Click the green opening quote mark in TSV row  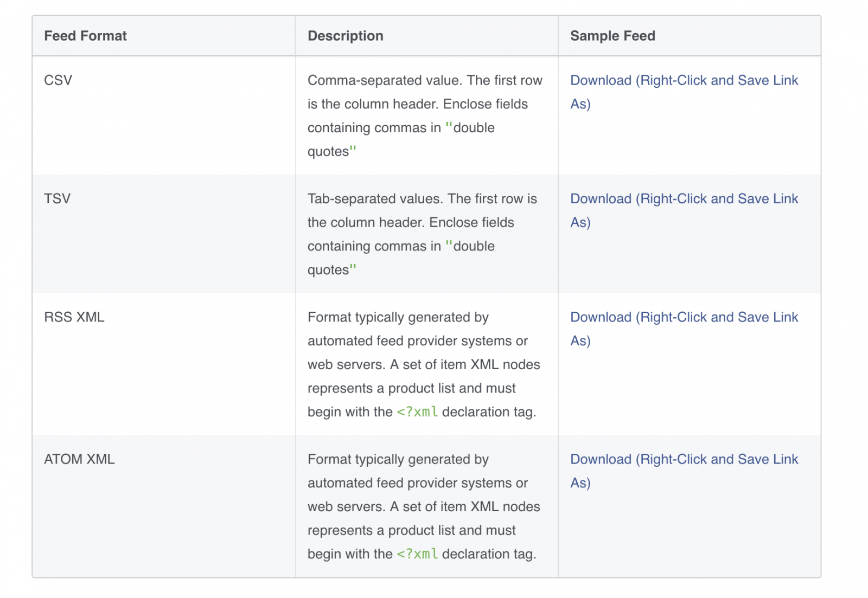(449, 244)
